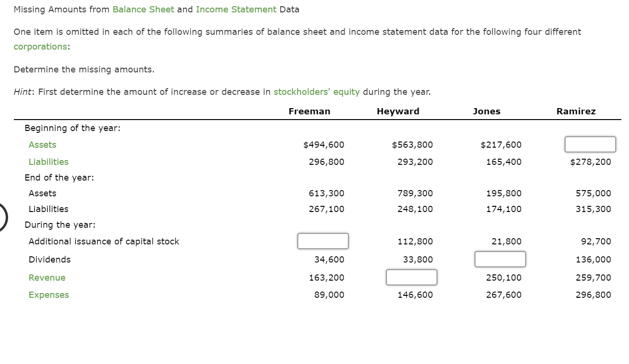The height and width of the screenshot is (364, 629).
Task: Select the Freeman column header
Action: click(x=309, y=111)
